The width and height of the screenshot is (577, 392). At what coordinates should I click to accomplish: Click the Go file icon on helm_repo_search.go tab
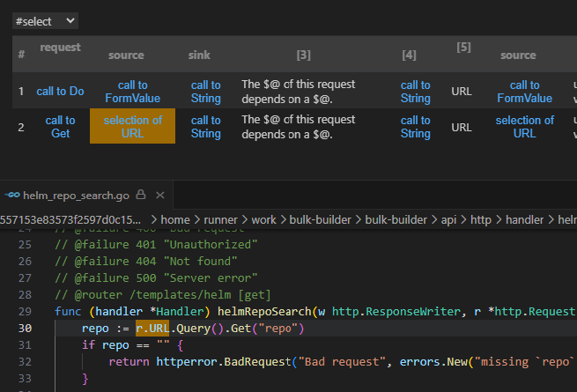[x=12, y=195]
